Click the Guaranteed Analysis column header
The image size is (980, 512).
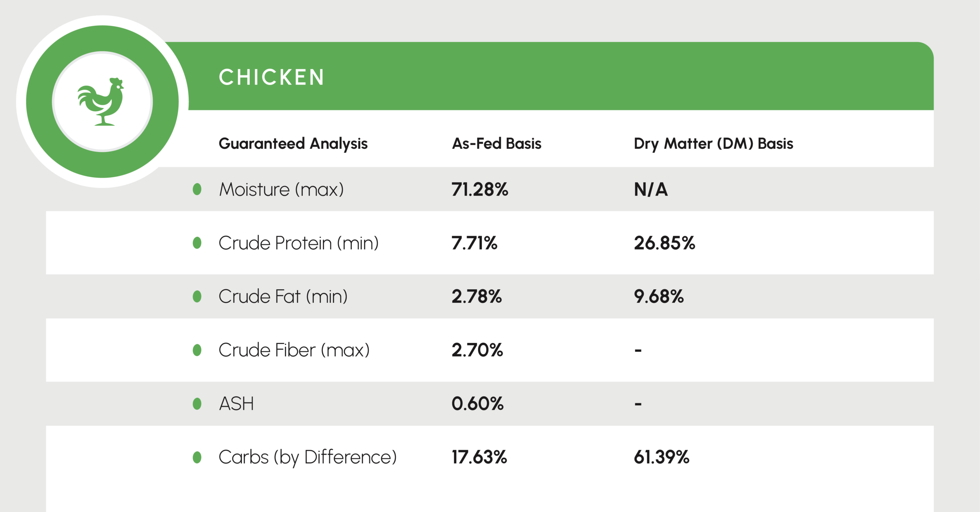tap(293, 144)
